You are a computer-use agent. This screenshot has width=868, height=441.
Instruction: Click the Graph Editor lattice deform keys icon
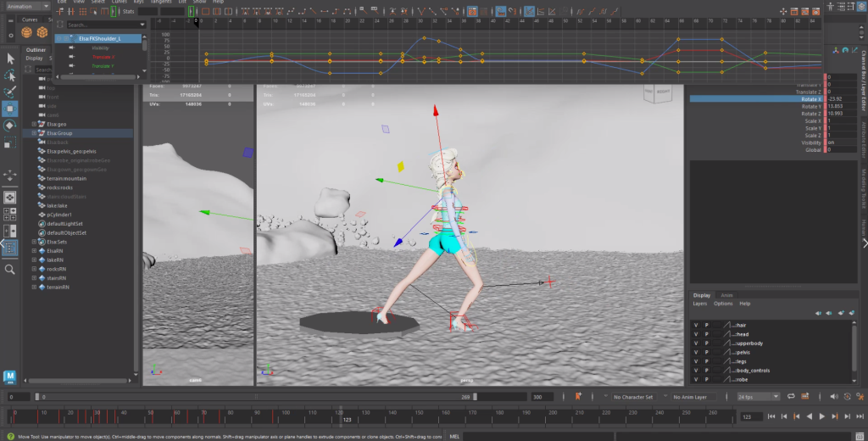pyautogui.click(x=82, y=11)
